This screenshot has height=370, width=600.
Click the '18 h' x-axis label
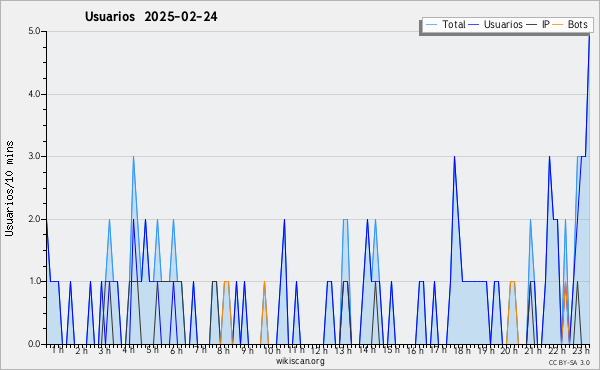462,351
